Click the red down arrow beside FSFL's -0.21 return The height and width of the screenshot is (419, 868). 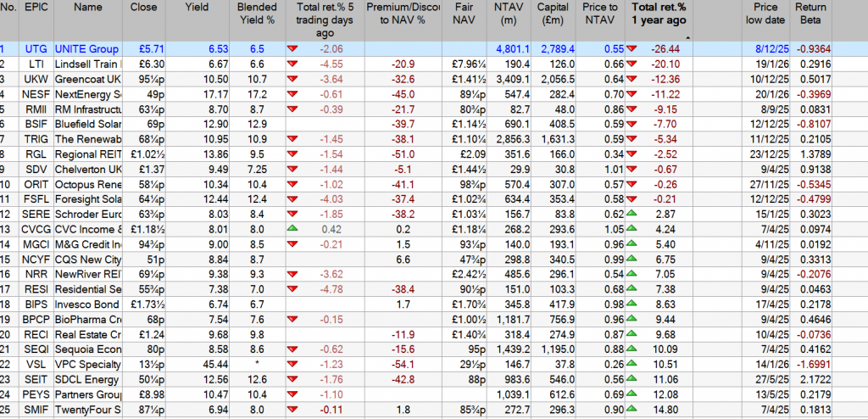pyautogui.click(x=632, y=198)
